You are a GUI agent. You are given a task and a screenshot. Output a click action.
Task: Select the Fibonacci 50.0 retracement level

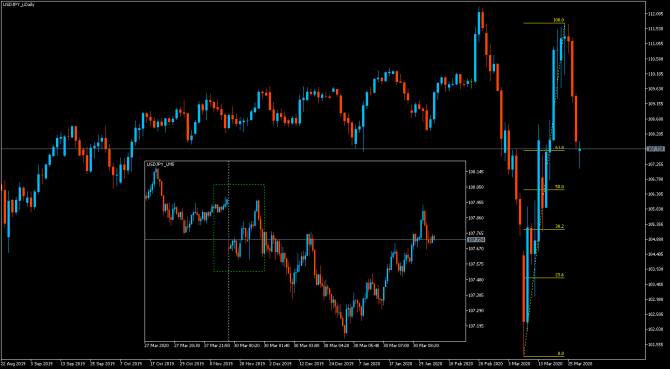[544, 190]
